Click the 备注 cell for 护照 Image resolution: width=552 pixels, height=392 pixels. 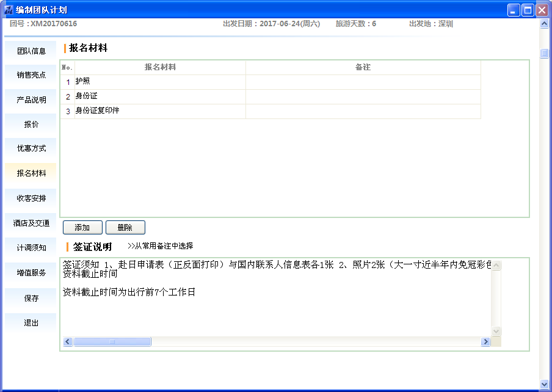[x=363, y=82]
